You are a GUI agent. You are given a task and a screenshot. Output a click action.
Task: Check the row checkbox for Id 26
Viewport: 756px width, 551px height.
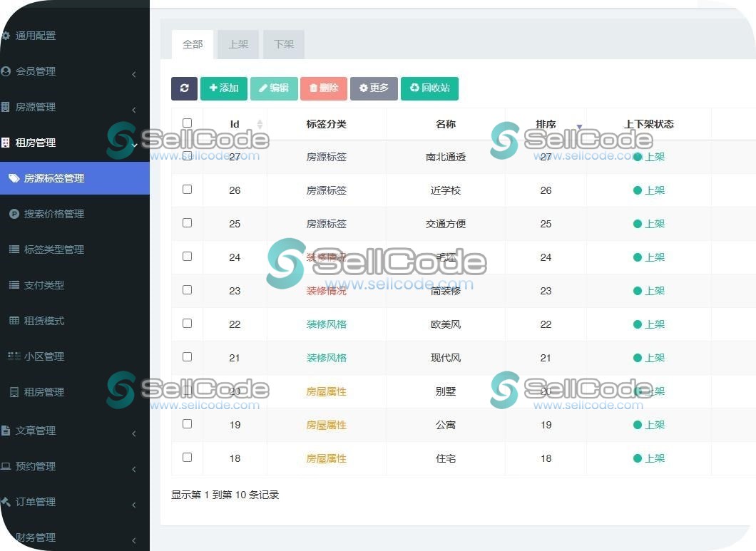tap(187, 189)
